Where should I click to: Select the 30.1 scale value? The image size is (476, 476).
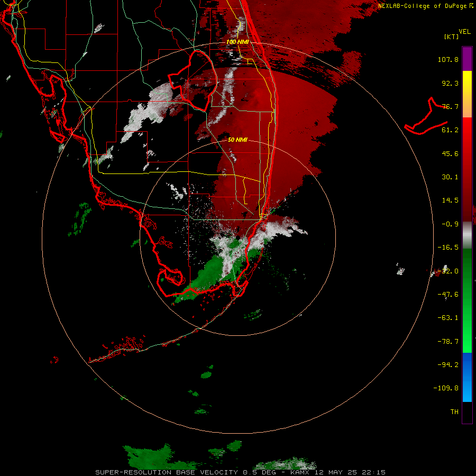[450, 177]
